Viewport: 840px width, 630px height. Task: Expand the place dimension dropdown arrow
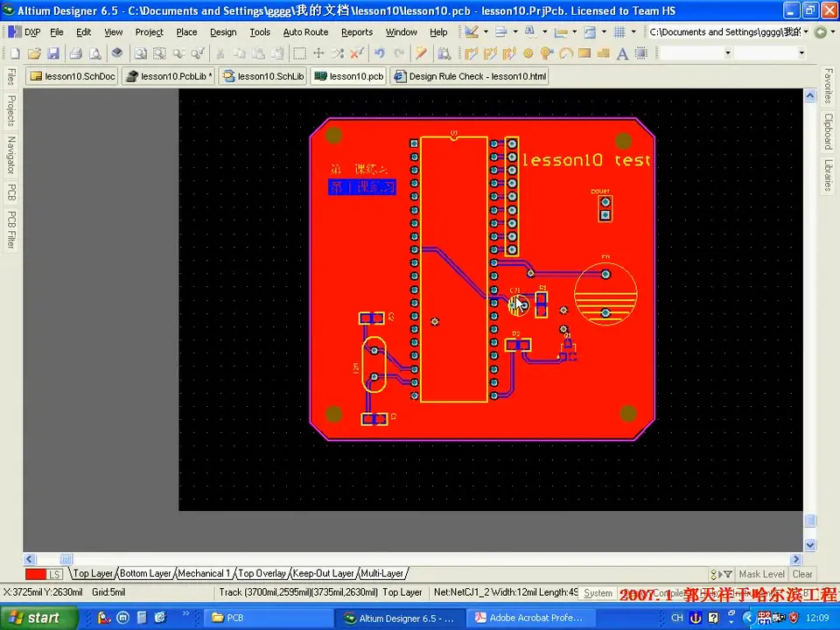pyautogui.click(x=574, y=32)
